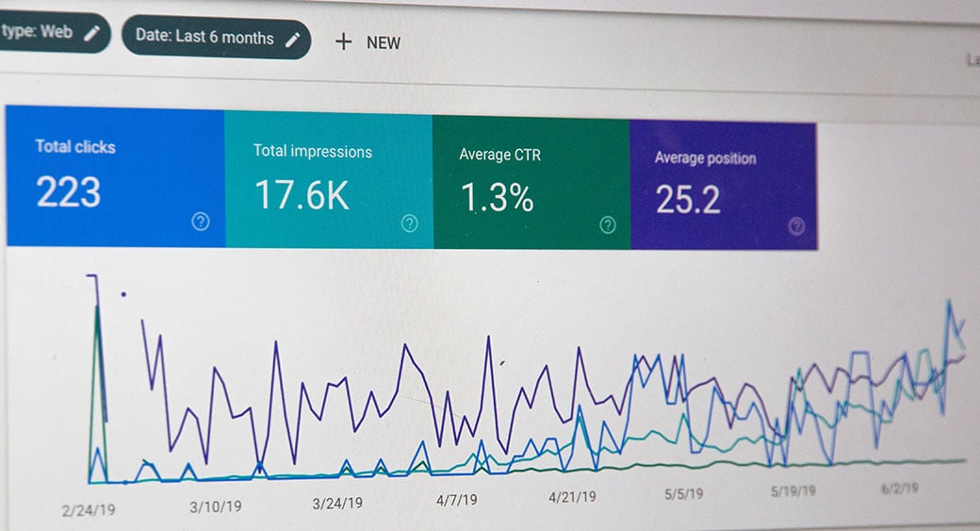Screen dimensions: 980x531
Task: Select the 6/2/19 date on chart axis
Action: click(x=898, y=490)
